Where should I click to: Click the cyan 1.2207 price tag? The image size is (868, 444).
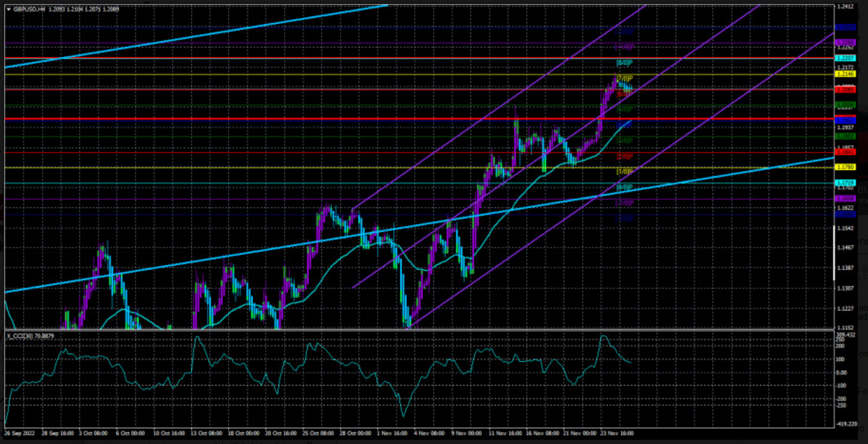pos(845,58)
